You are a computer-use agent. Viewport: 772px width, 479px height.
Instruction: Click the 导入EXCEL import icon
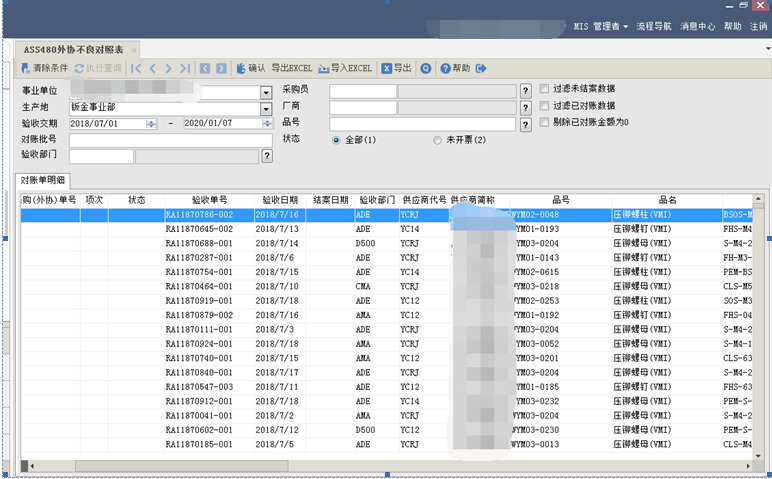324,68
